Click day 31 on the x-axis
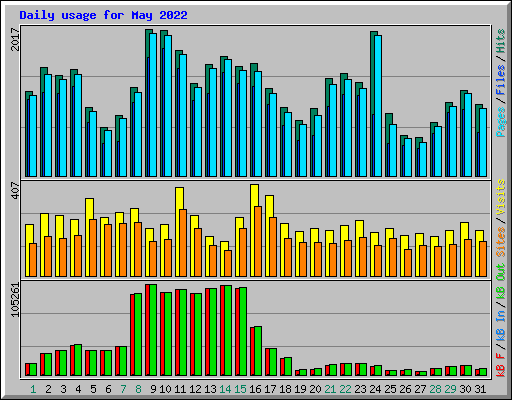The image size is (512, 400). click(x=480, y=389)
